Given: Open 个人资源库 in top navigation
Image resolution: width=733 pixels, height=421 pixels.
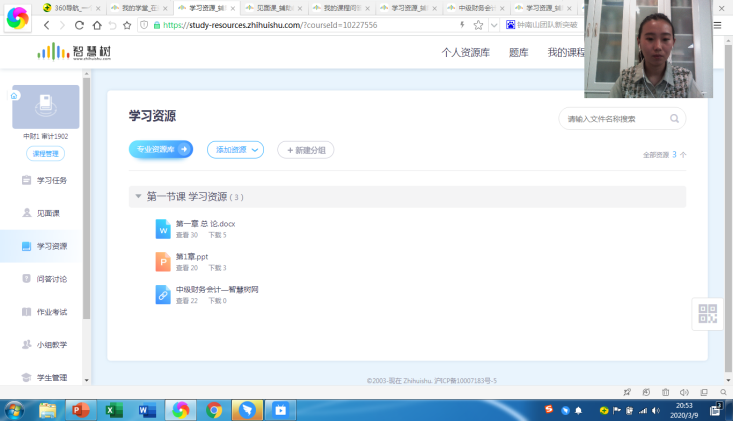Looking at the screenshot, I should tap(465, 52).
